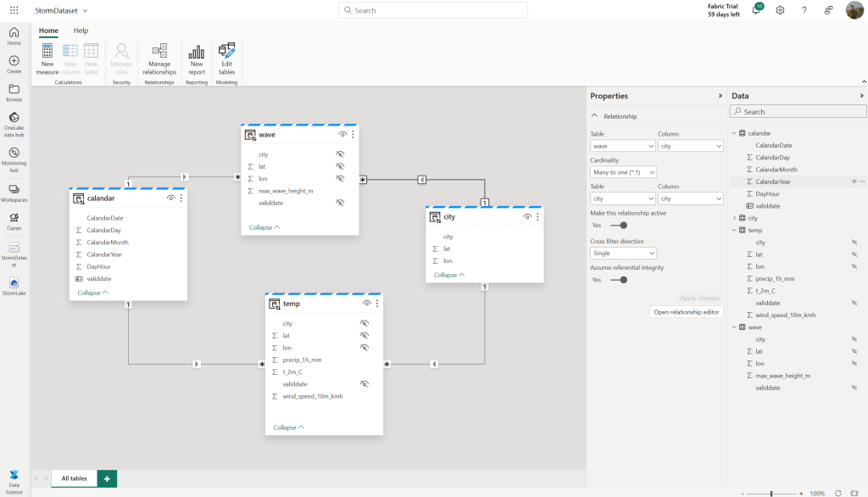Open Ciaran workspace in sidebar

click(x=14, y=221)
